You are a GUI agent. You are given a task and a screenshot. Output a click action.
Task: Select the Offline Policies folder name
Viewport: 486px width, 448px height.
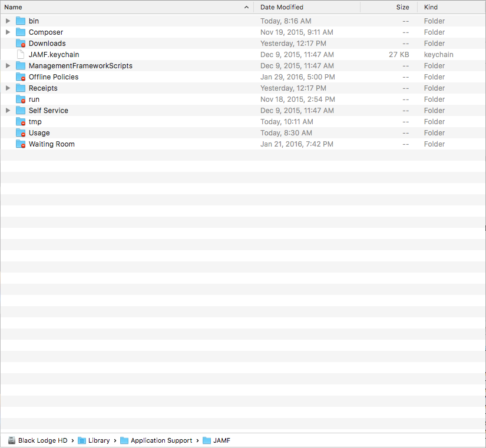click(54, 77)
